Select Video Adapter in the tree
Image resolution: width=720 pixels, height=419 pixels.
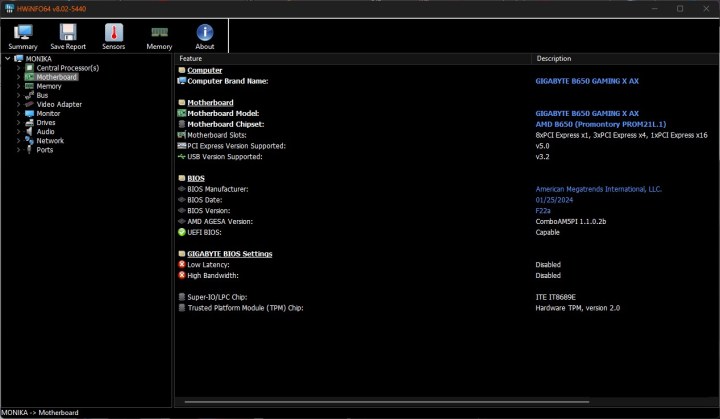(59, 104)
